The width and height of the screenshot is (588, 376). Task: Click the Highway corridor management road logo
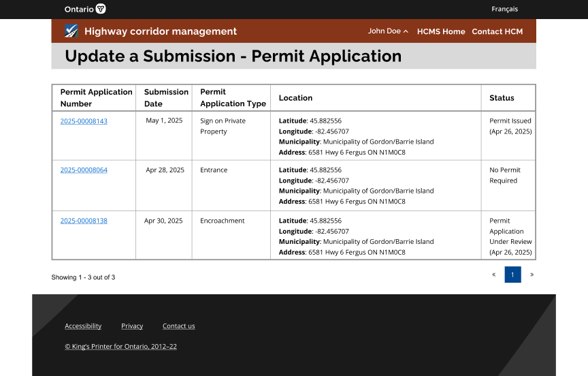pyautogui.click(x=71, y=31)
